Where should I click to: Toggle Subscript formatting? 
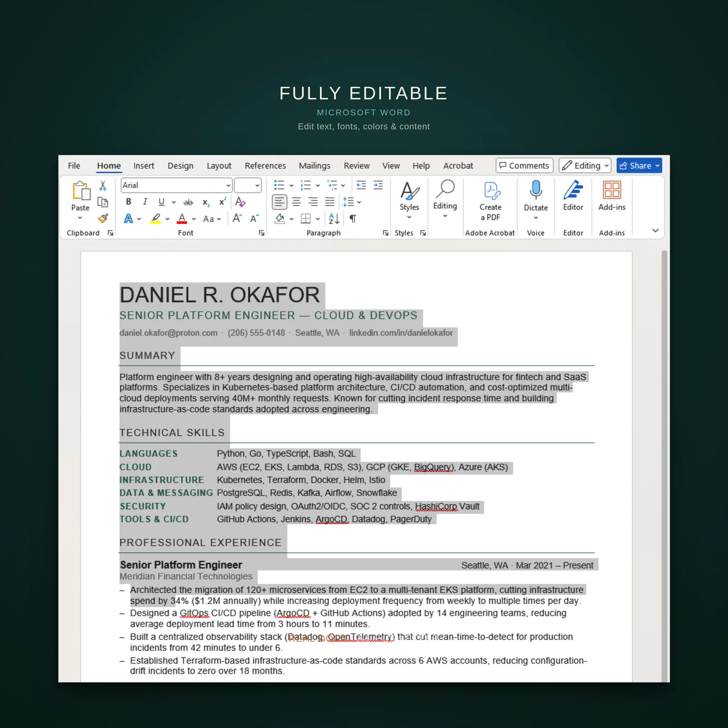coord(206,202)
